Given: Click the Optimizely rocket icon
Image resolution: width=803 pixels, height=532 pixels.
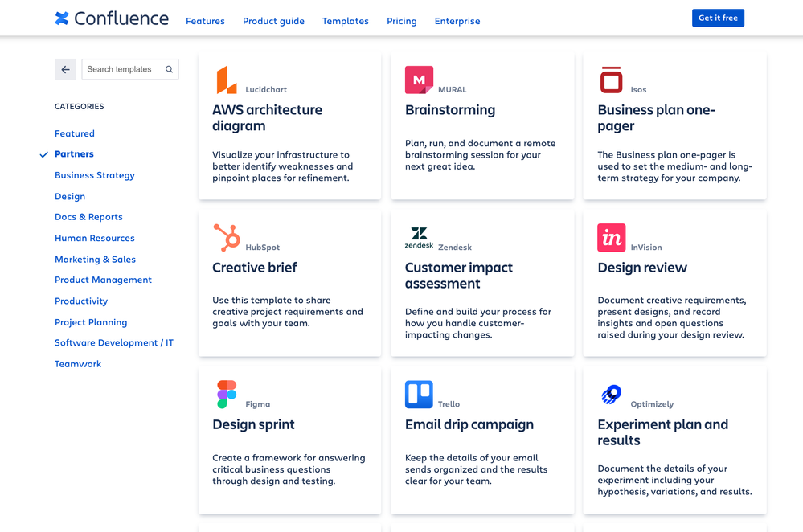Looking at the screenshot, I should (x=611, y=395).
